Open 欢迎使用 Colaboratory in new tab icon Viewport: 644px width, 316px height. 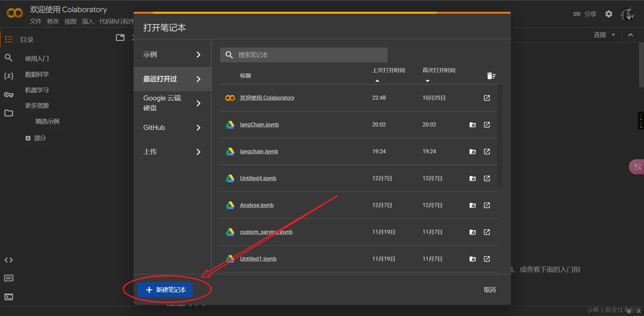pyautogui.click(x=487, y=98)
